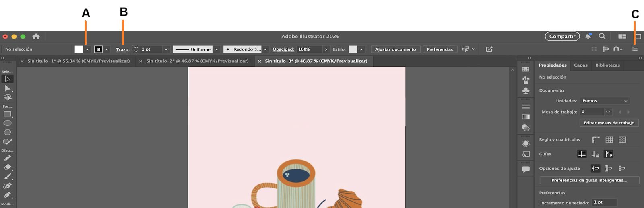The width and height of the screenshot is (644, 208).
Task: Open the Appearance panel icon
Action: [x=526, y=143]
